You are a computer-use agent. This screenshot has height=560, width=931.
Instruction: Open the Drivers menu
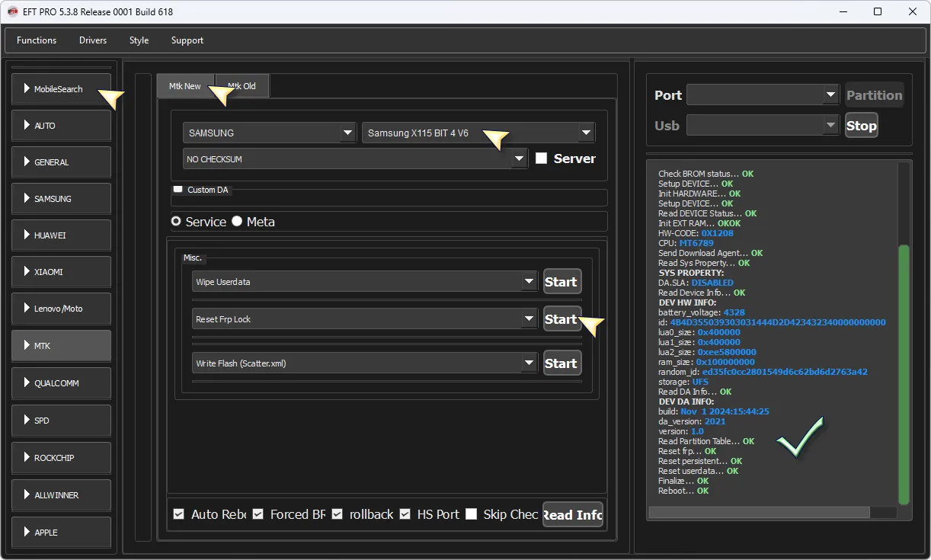point(93,40)
